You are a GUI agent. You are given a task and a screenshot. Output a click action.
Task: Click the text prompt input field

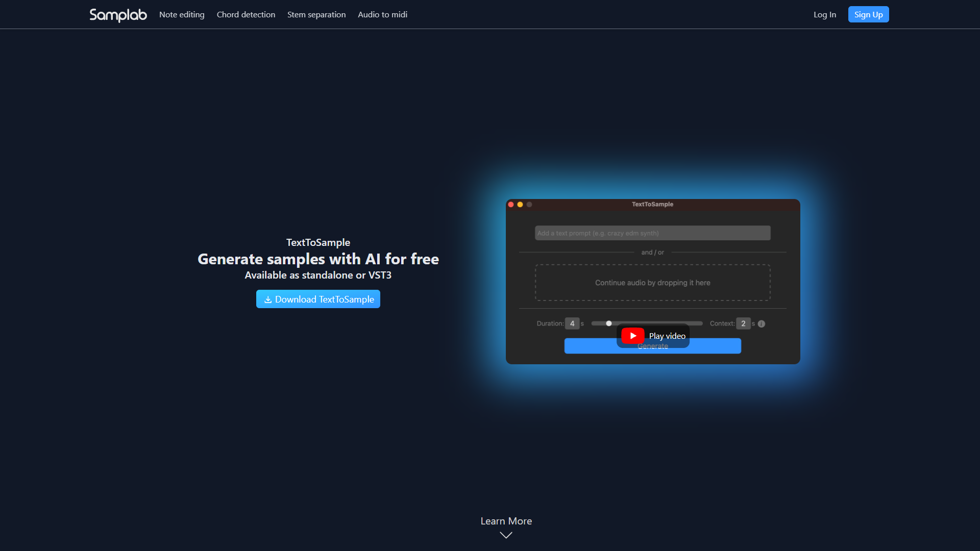point(652,233)
